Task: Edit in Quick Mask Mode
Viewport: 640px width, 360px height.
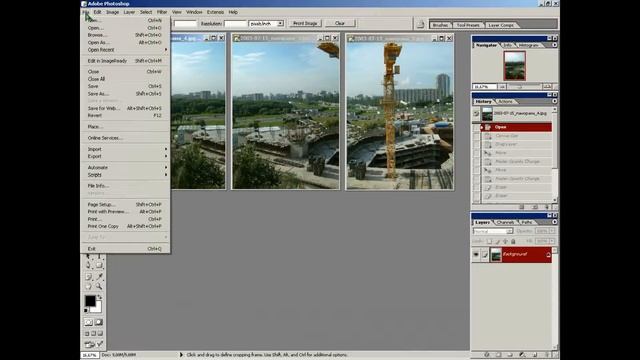Action: (x=99, y=322)
